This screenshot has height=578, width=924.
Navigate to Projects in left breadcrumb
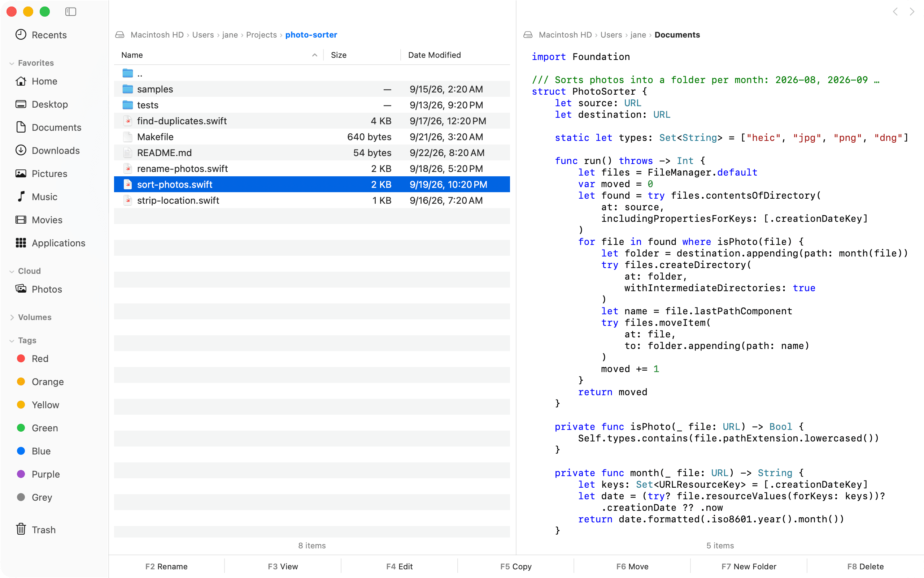click(x=261, y=35)
